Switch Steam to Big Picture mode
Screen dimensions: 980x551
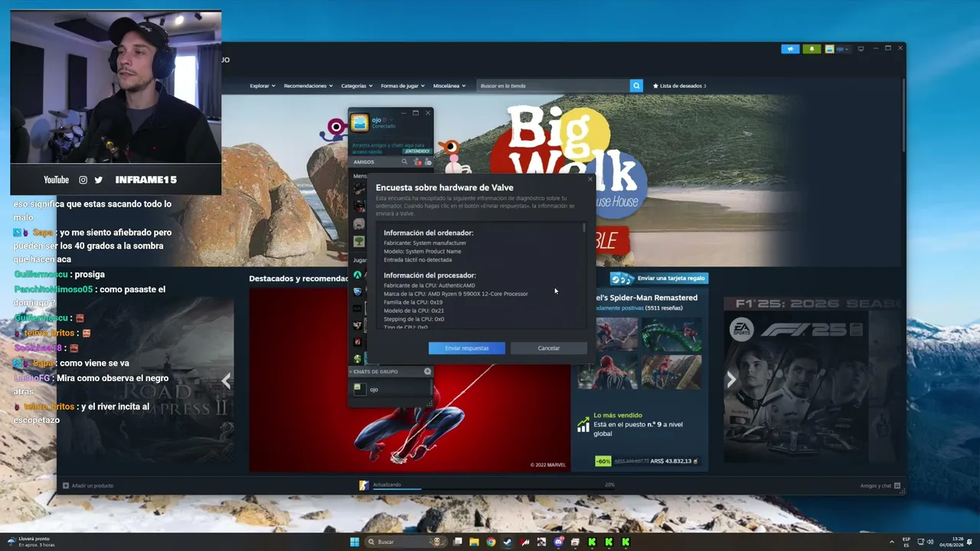(861, 49)
